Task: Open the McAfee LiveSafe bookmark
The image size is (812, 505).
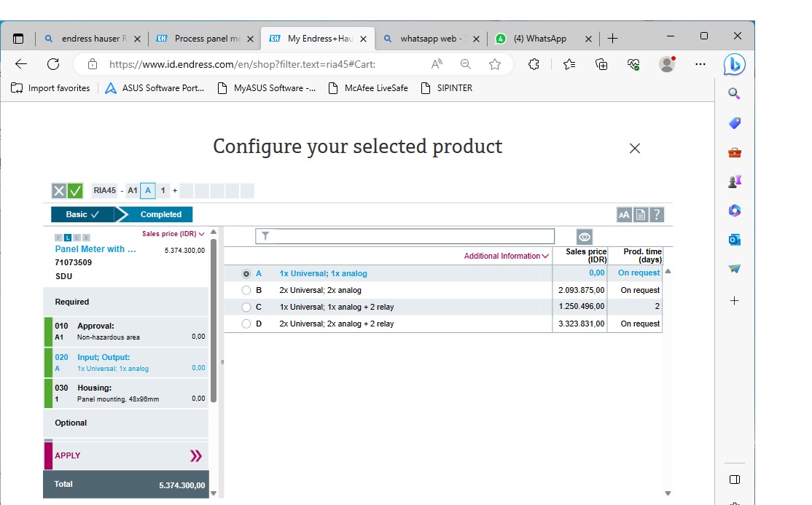Action: pos(368,88)
